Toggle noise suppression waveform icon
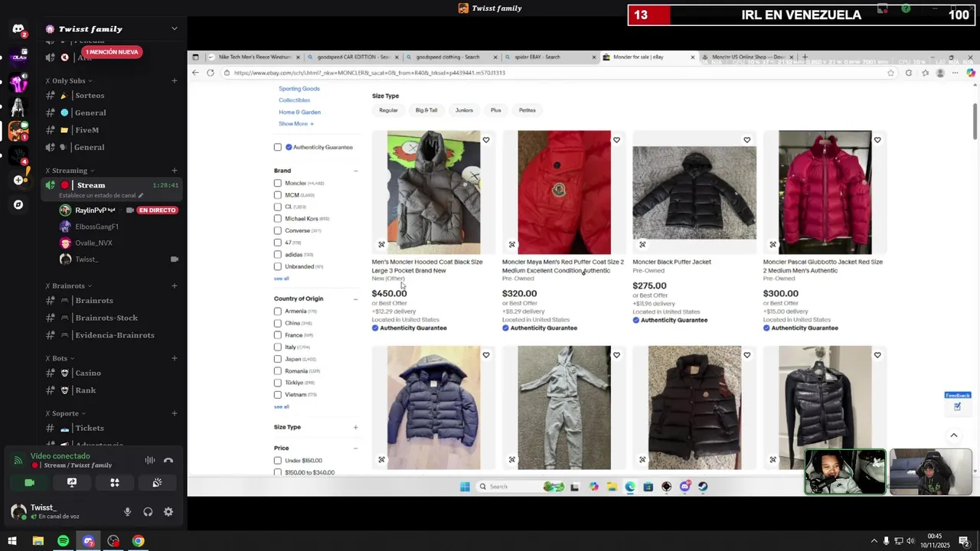The image size is (980, 551). pyautogui.click(x=150, y=461)
